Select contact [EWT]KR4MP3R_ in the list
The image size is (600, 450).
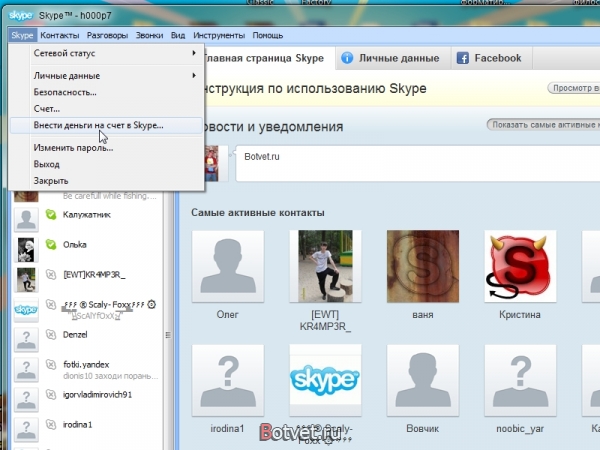87,279
